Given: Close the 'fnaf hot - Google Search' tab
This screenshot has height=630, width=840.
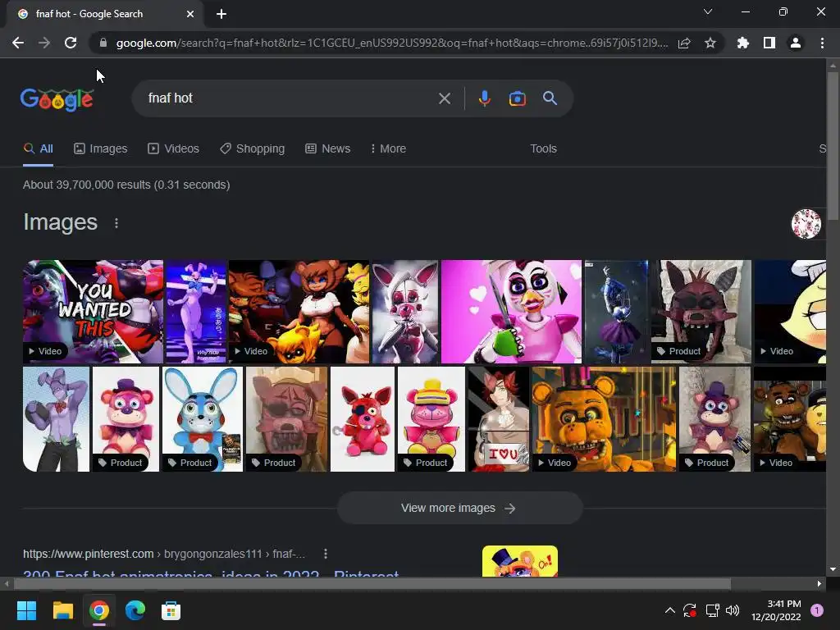Looking at the screenshot, I should 190,14.
